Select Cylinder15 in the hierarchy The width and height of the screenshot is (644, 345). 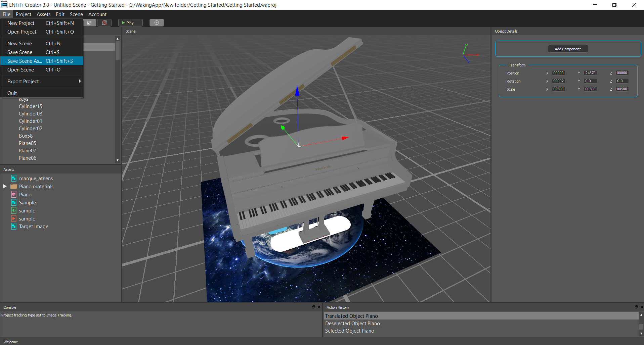coord(31,106)
